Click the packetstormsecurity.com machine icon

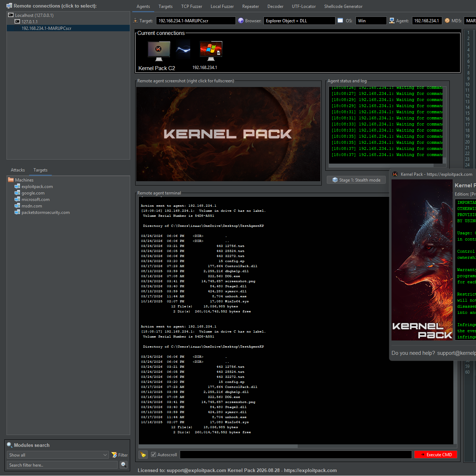(17, 212)
